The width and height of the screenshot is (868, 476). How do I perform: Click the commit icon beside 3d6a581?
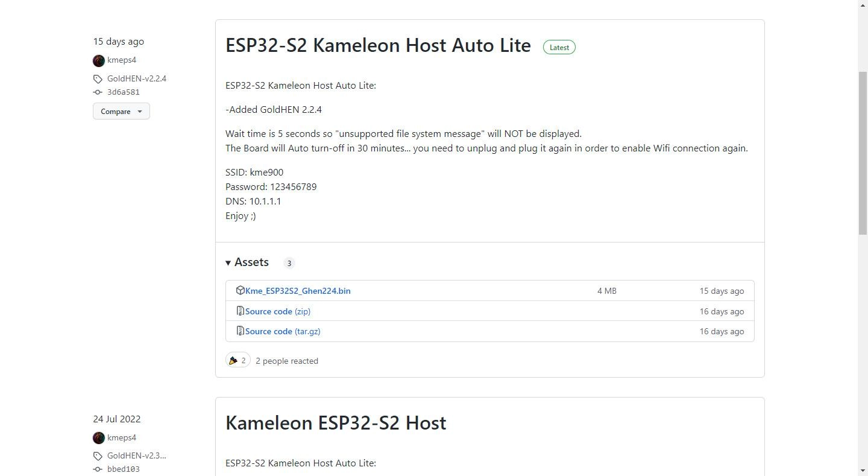pos(98,92)
